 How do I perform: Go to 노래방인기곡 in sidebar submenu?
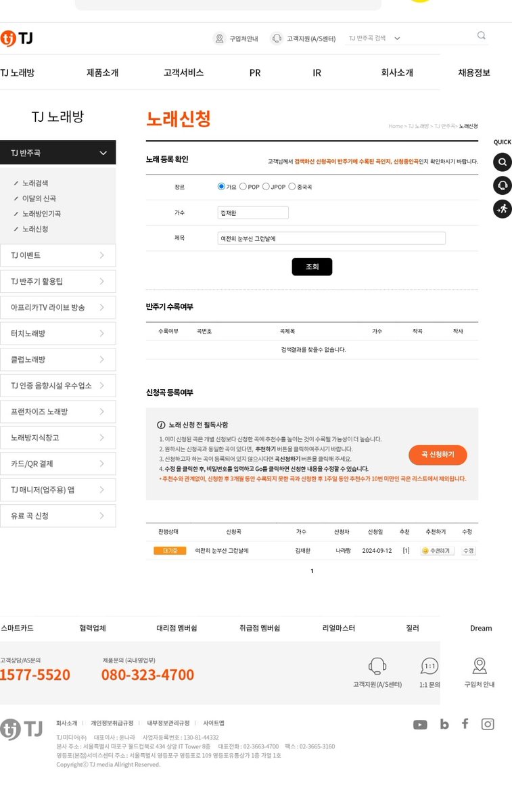[x=41, y=214]
